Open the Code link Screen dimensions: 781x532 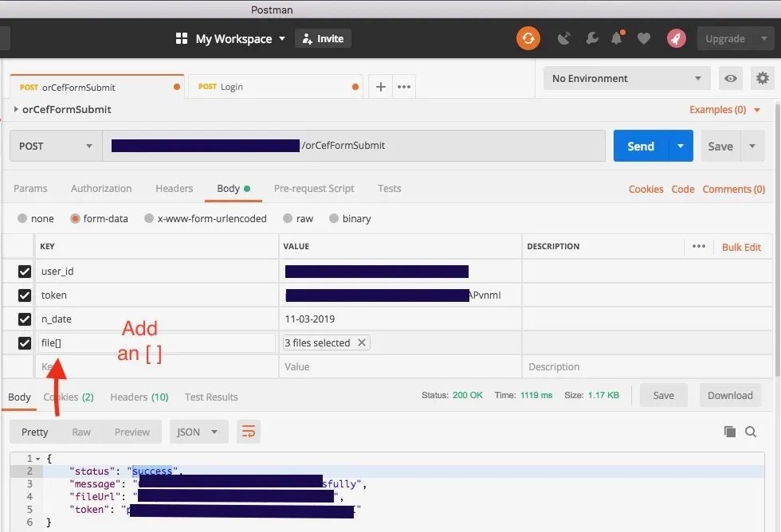[x=682, y=189]
